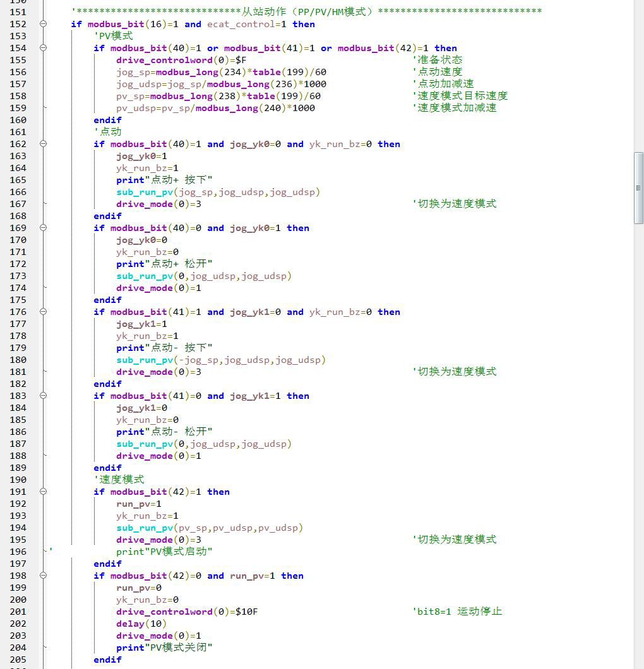Fold the jog+ pressed block at line 162

[x=43, y=144]
